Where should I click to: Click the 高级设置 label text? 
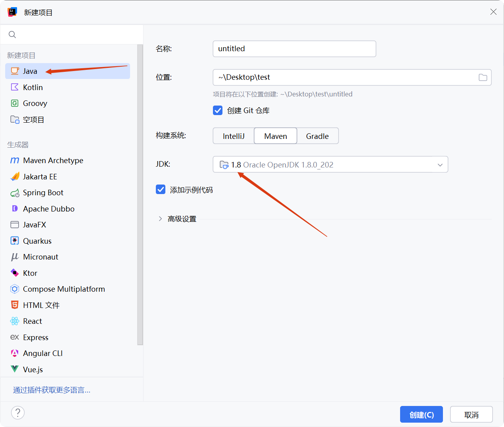coord(182,219)
